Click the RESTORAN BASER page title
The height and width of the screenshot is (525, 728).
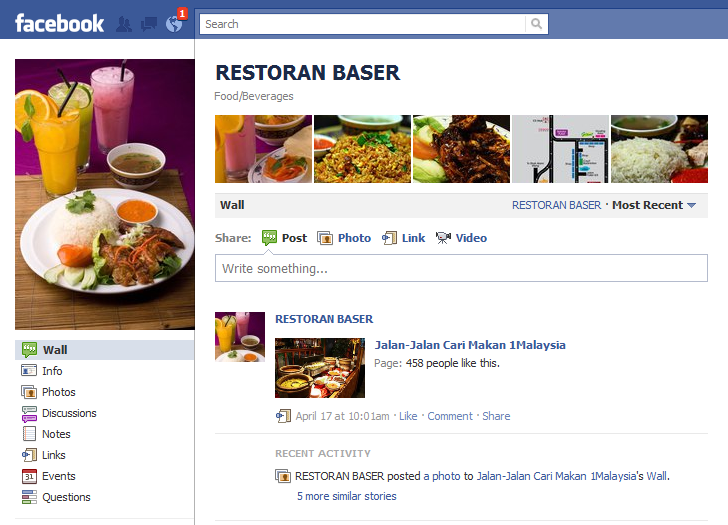point(308,73)
